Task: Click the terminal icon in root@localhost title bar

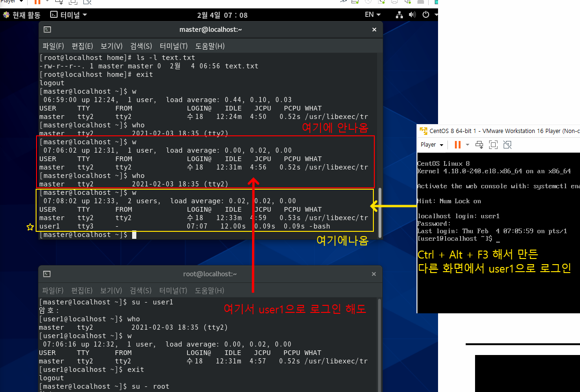Action: pyautogui.click(x=47, y=274)
